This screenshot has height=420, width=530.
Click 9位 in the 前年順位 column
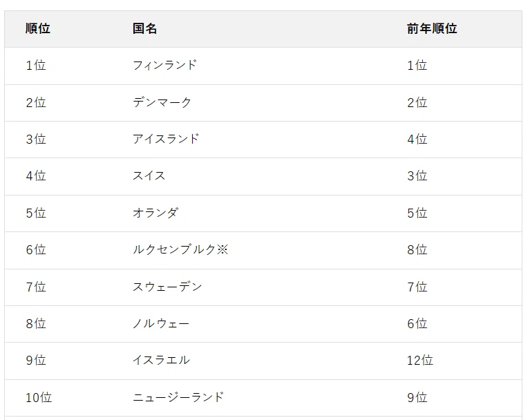coord(417,397)
